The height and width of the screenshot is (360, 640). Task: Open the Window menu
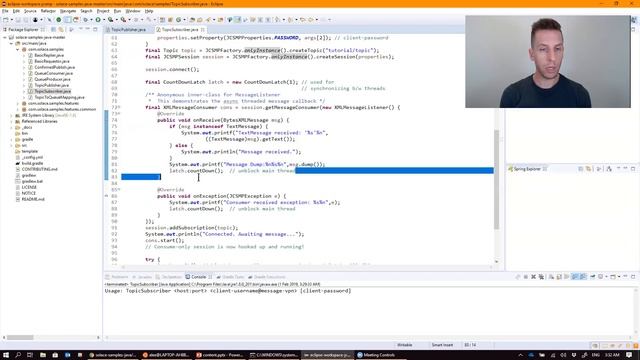tap(132, 11)
